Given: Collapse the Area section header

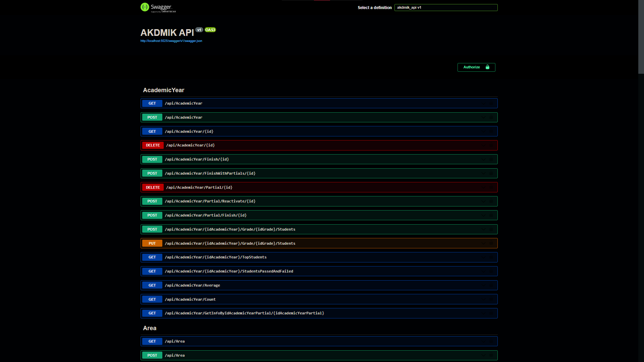Looking at the screenshot, I should point(150,328).
